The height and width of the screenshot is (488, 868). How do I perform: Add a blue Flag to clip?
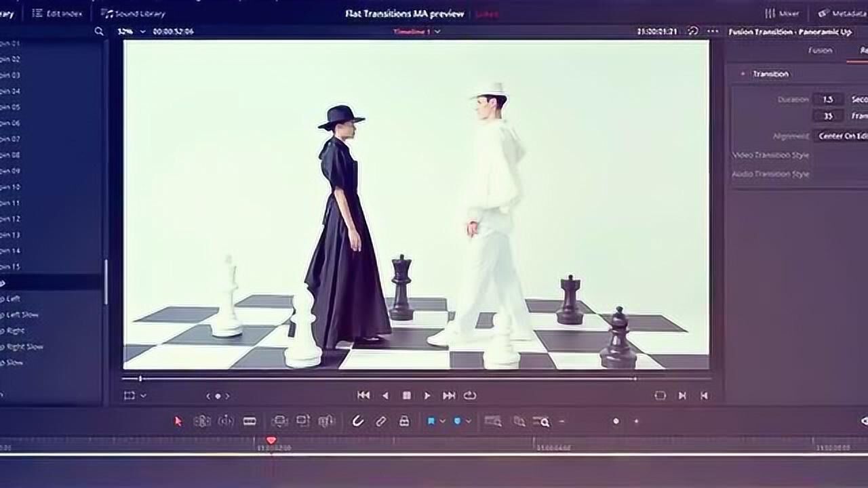click(x=431, y=421)
